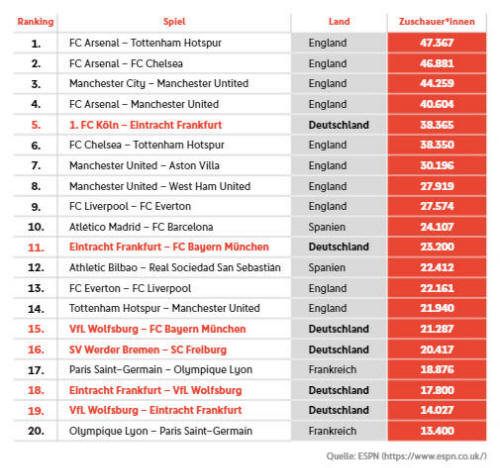The width and height of the screenshot is (500, 468).
Task: Click the Spanien cell for Athletic Bilbao
Action: pos(327,268)
